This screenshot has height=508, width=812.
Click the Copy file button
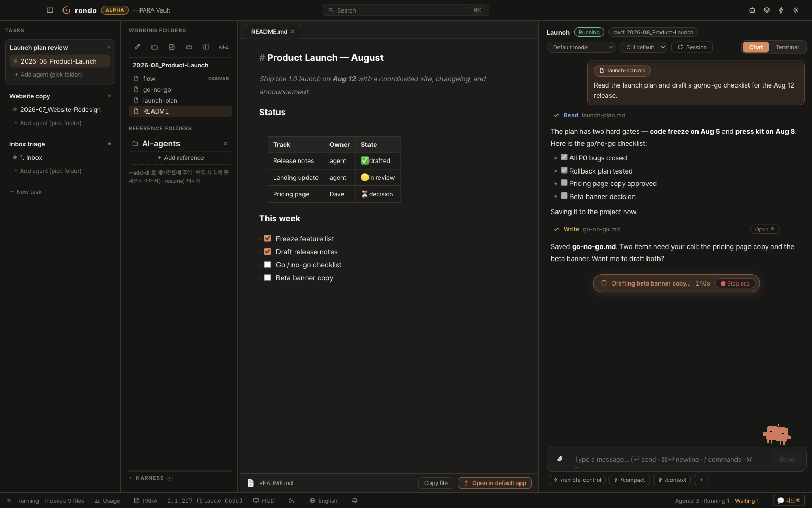436,483
